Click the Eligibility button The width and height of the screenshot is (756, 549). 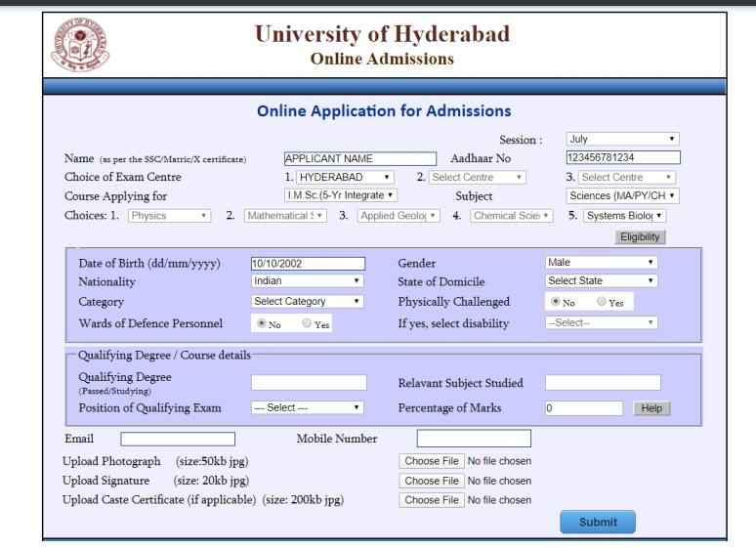(641, 236)
